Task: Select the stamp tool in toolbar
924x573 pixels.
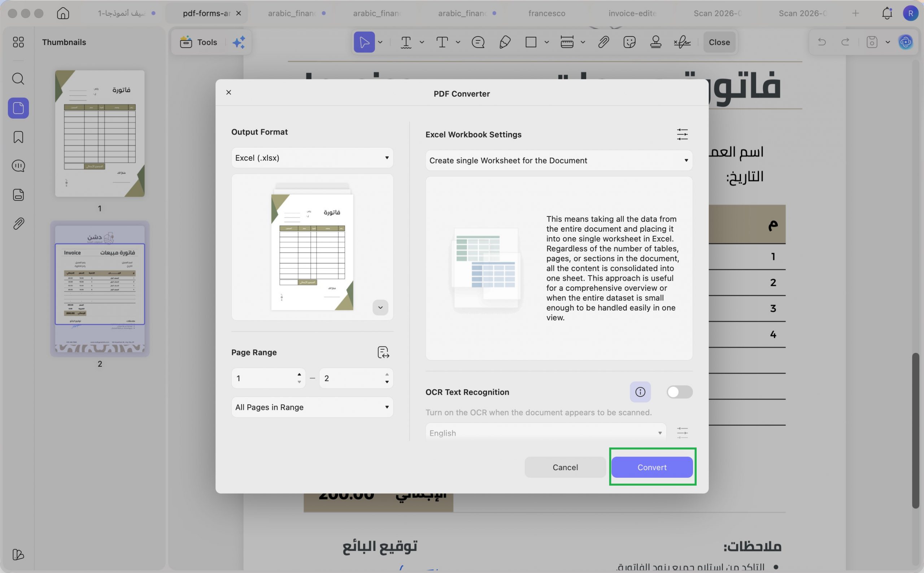Action: (x=655, y=42)
